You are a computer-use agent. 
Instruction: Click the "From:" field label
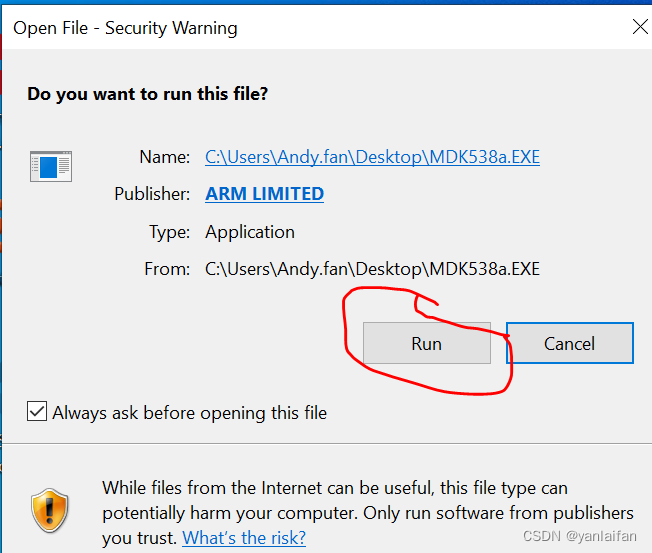(x=167, y=269)
